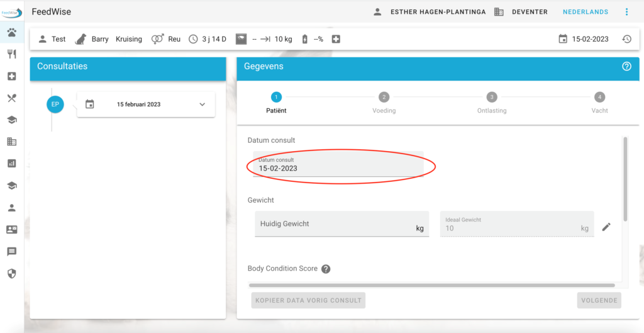Click the Huidig Gewicht input field

pos(341,224)
